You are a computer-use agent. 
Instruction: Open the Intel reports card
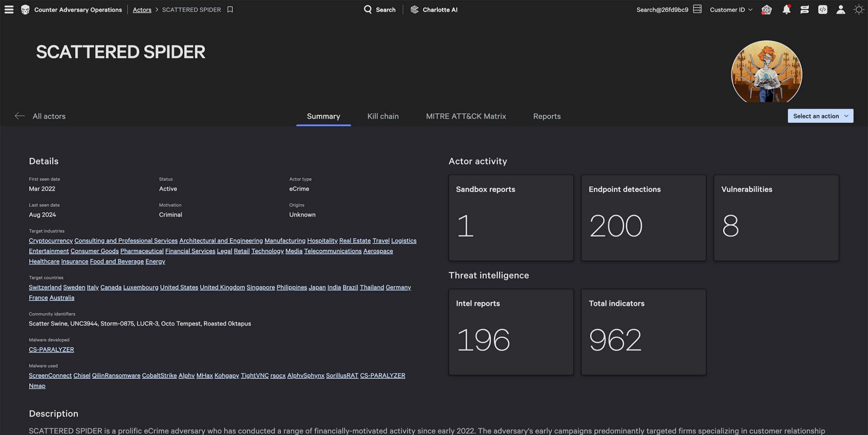pyautogui.click(x=511, y=332)
